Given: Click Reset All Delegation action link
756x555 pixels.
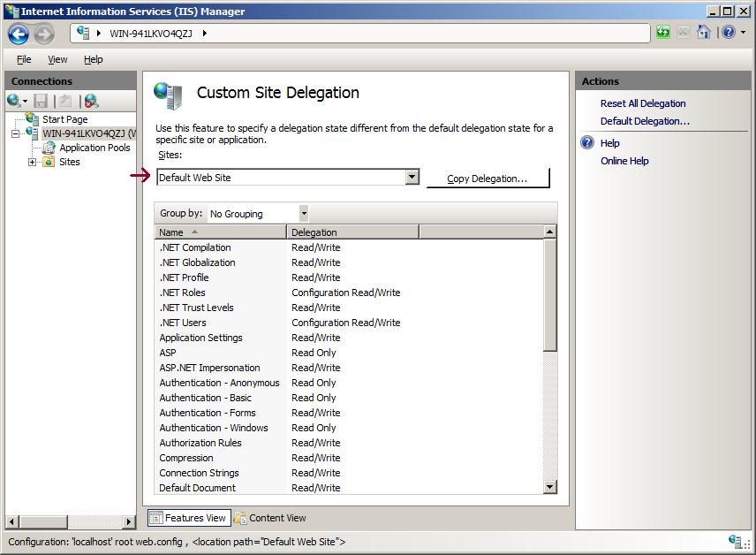Looking at the screenshot, I should 643,103.
